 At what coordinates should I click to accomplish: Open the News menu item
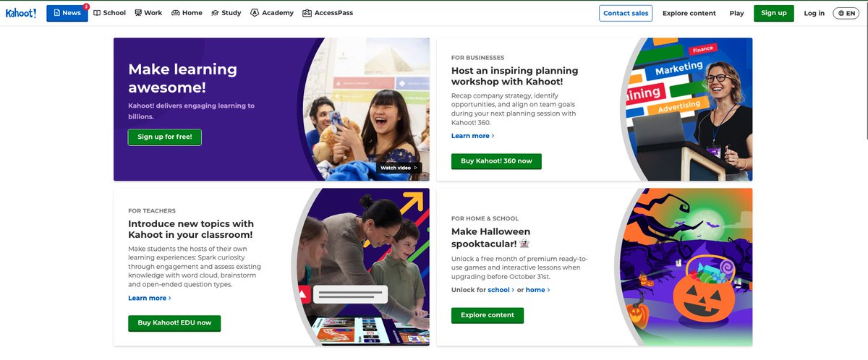(67, 13)
